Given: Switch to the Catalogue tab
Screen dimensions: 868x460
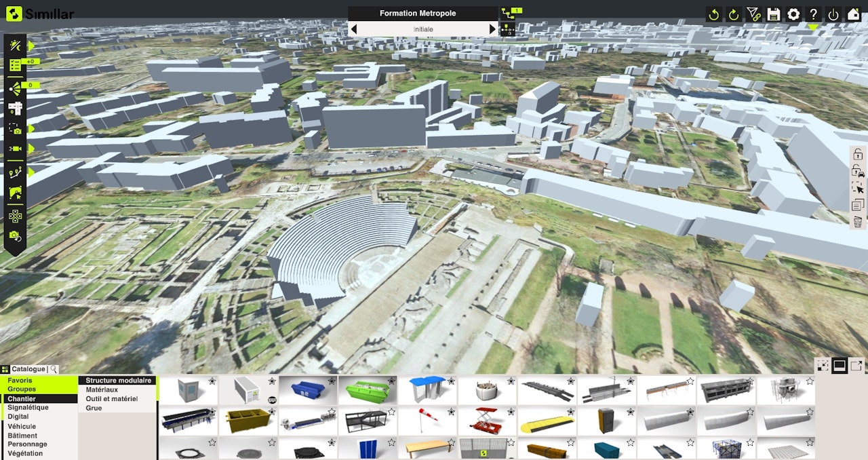Looking at the screenshot, I should [x=28, y=369].
